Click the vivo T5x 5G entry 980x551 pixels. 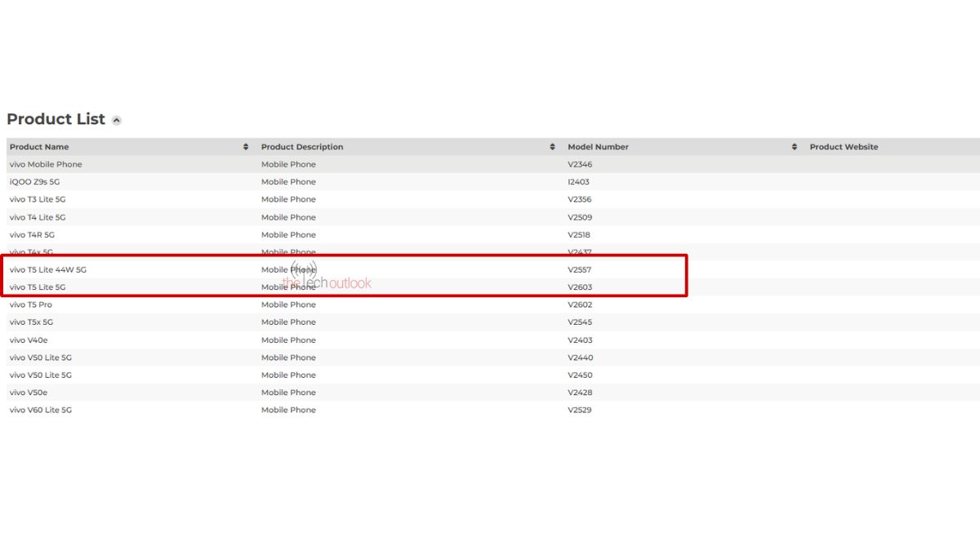[x=31, y=322]
